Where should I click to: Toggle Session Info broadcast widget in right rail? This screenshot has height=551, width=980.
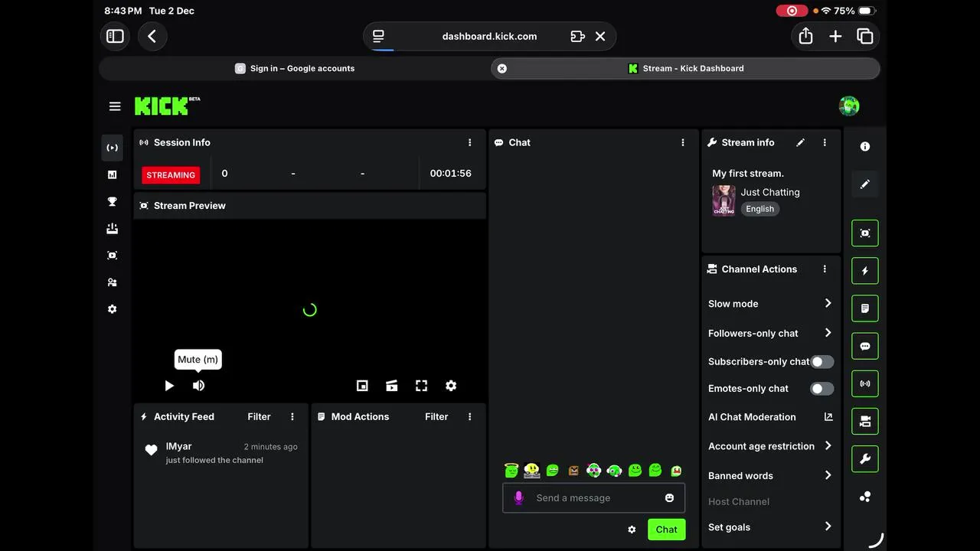[865, 383]
